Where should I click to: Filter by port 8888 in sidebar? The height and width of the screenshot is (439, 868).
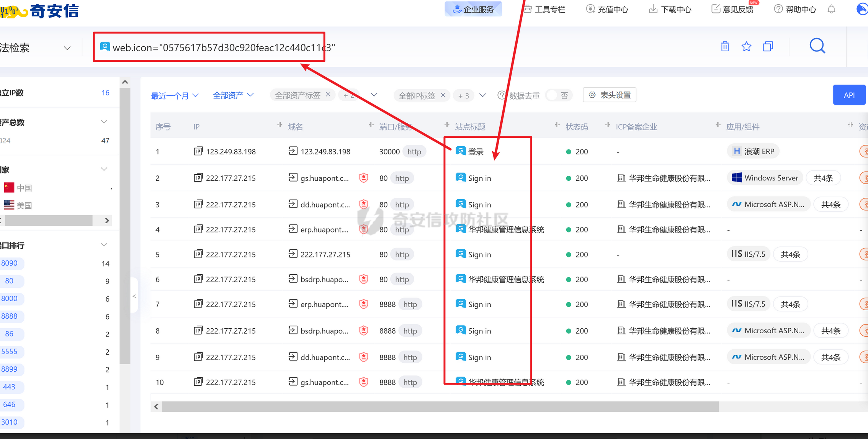point(10,316)
